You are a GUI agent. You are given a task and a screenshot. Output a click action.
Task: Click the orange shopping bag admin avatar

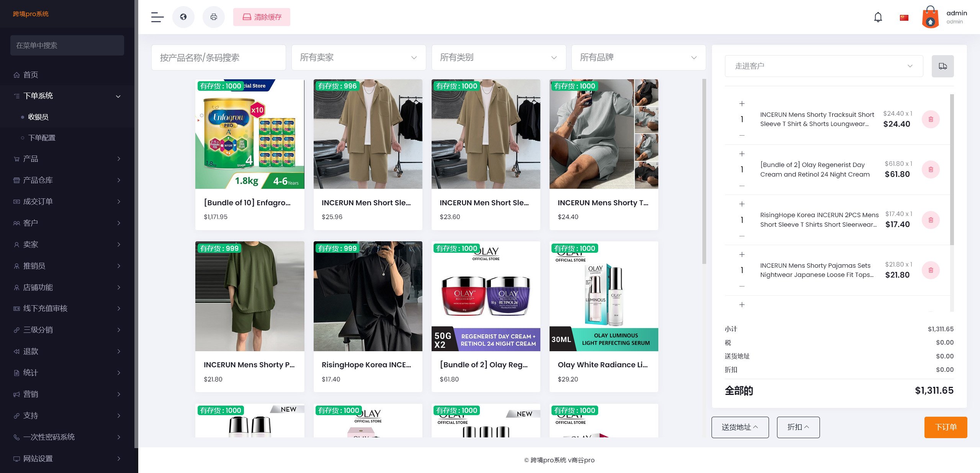point(930,17)
